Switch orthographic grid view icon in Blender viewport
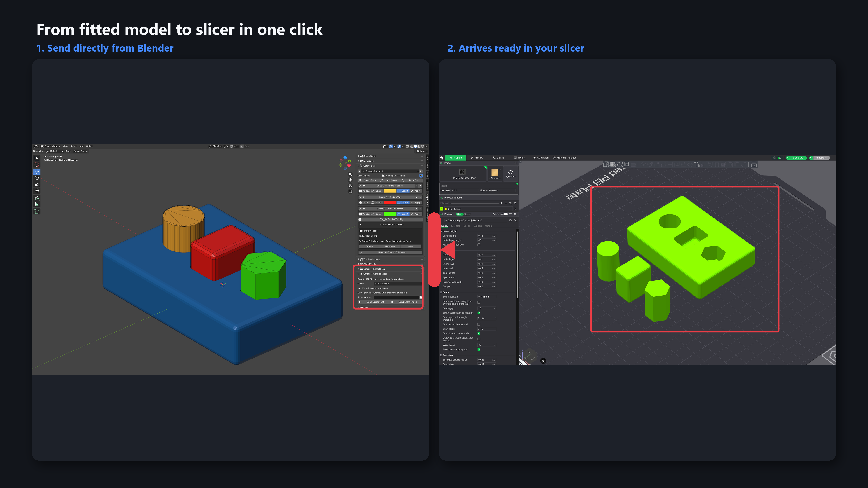The width and height of the screenshot is (868, 488). point(350,191)
